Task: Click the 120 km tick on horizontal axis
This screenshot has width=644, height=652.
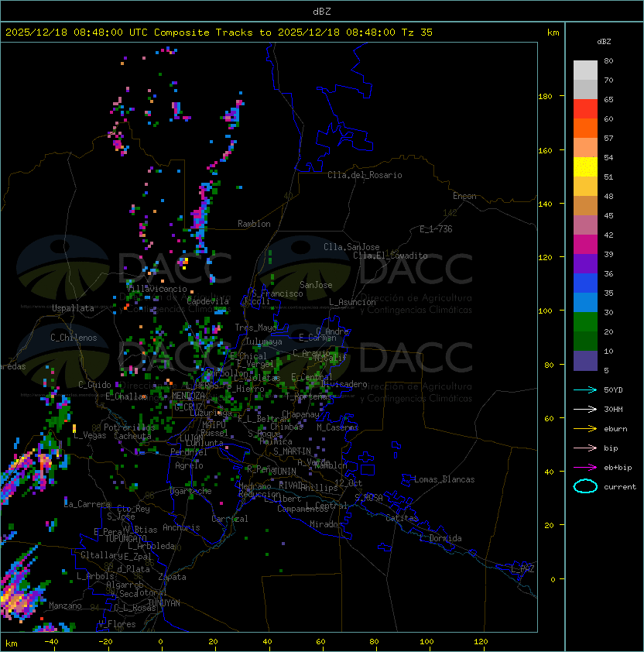Action: tap(481, 642)
